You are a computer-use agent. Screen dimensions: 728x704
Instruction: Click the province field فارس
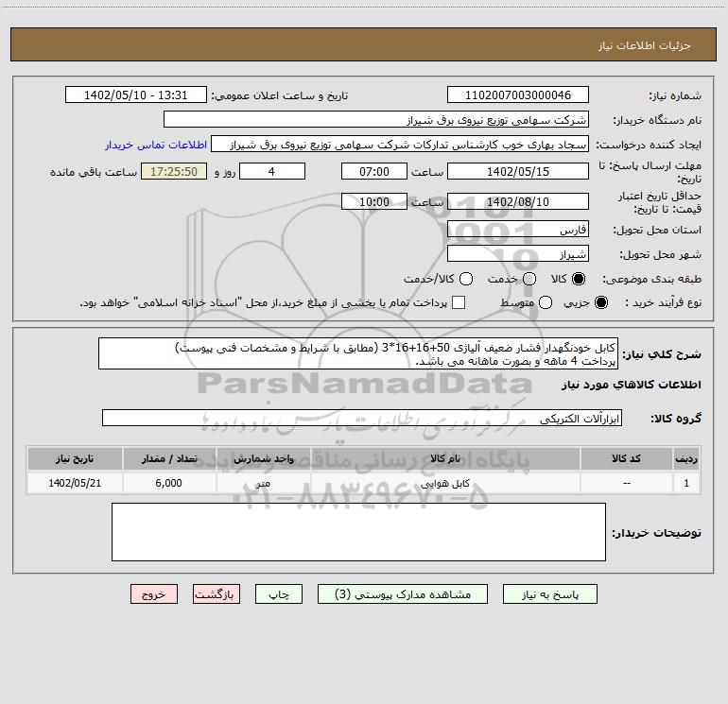point(518,230)
